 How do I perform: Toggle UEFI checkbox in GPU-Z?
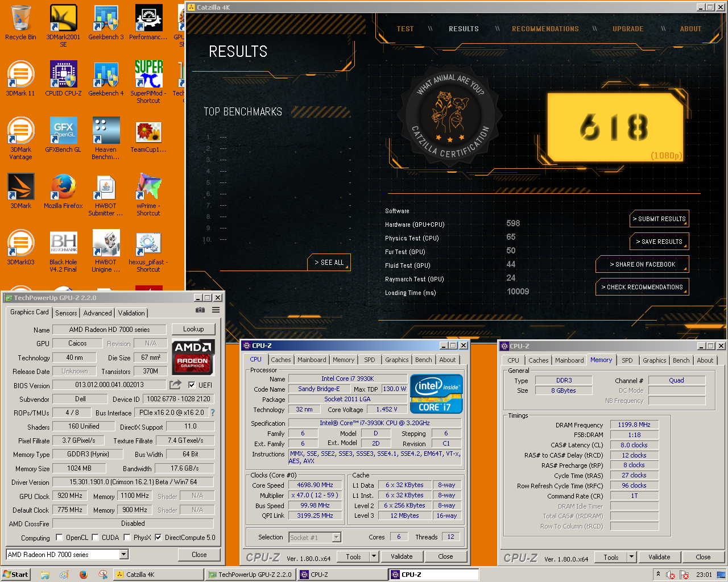click(192, 385)
